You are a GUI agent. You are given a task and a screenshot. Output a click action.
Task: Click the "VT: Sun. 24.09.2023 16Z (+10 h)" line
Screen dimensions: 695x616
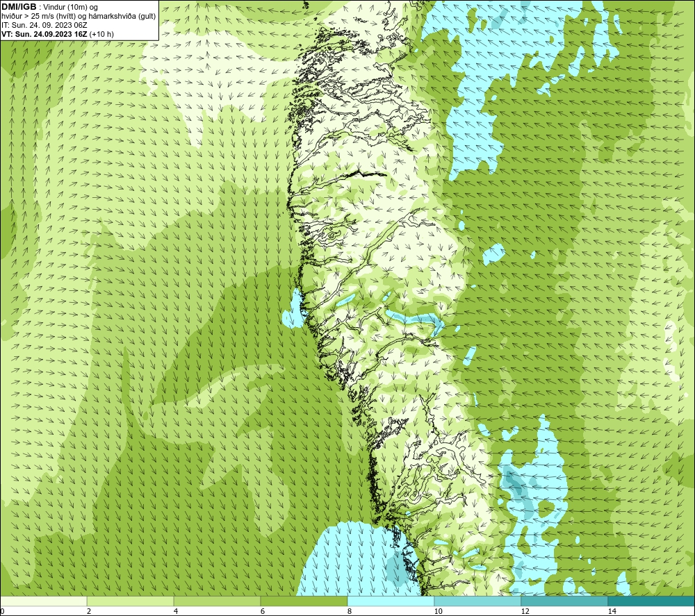(x=58, y=34)
